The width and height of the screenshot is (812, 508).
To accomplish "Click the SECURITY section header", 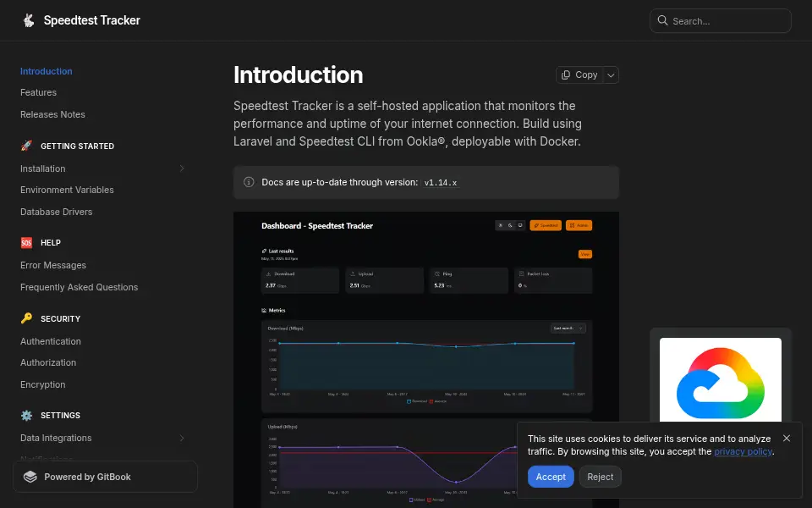I will (x=60, y=319).
